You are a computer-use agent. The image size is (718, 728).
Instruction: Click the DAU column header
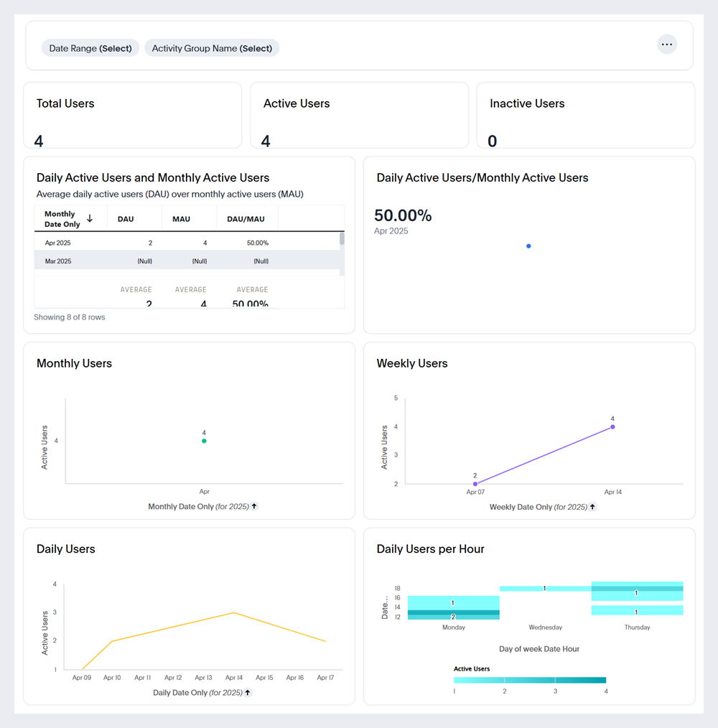(126, 219)
